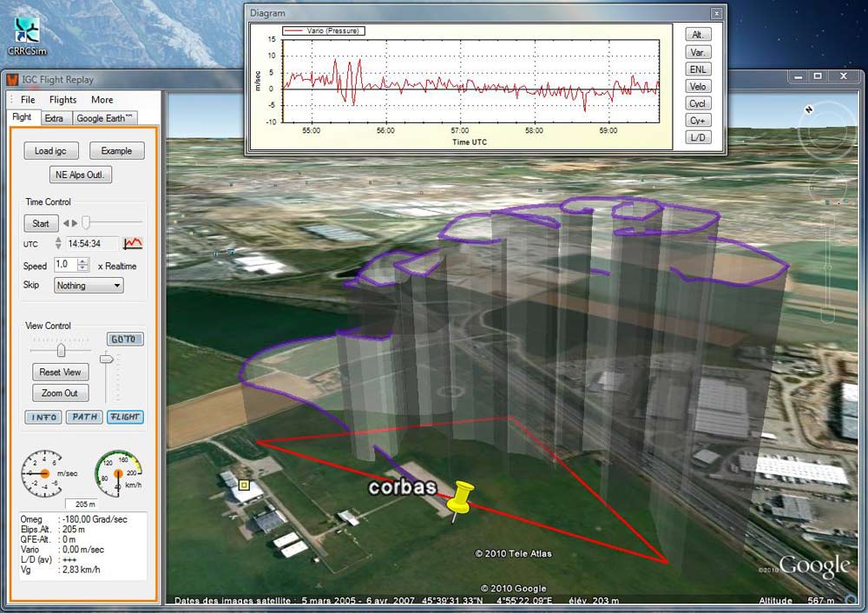Toggle the PATH view button

click(x=84, y=417)
